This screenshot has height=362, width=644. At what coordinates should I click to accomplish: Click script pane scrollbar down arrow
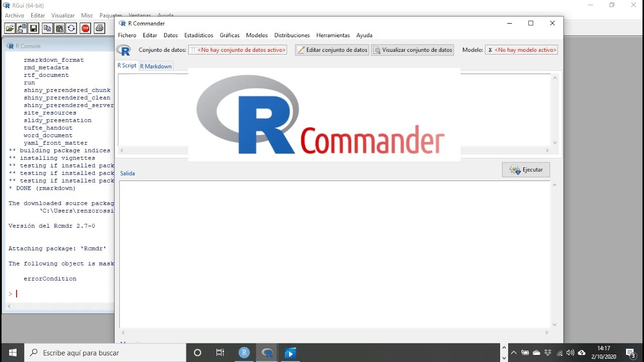pos(555,143)
